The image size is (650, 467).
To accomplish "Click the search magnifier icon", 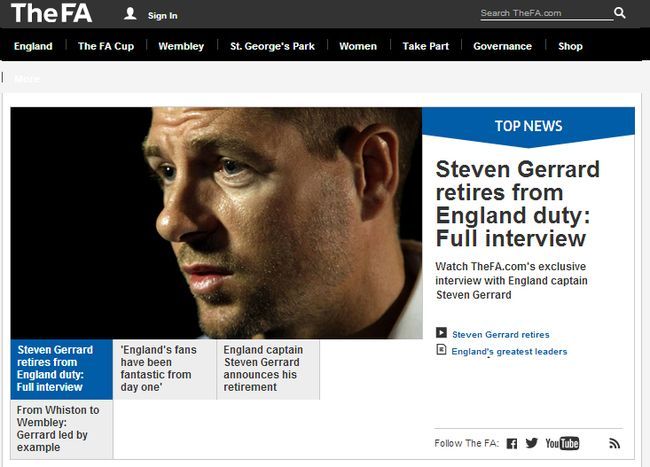I will pyautogui.click(x=620, y=13).
